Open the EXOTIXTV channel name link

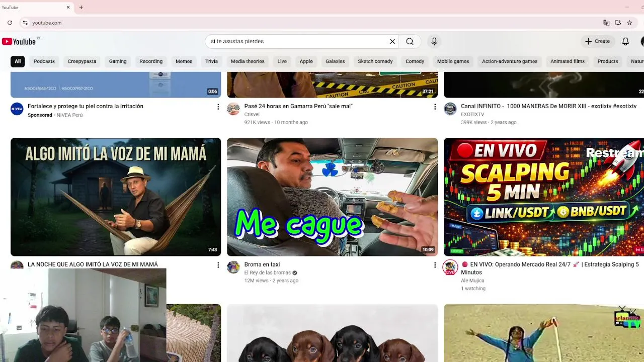472,114
